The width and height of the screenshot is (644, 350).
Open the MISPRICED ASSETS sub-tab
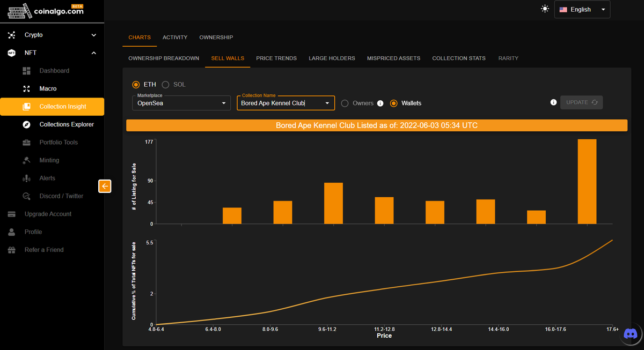pyautogui.click(x=394, y=58)
